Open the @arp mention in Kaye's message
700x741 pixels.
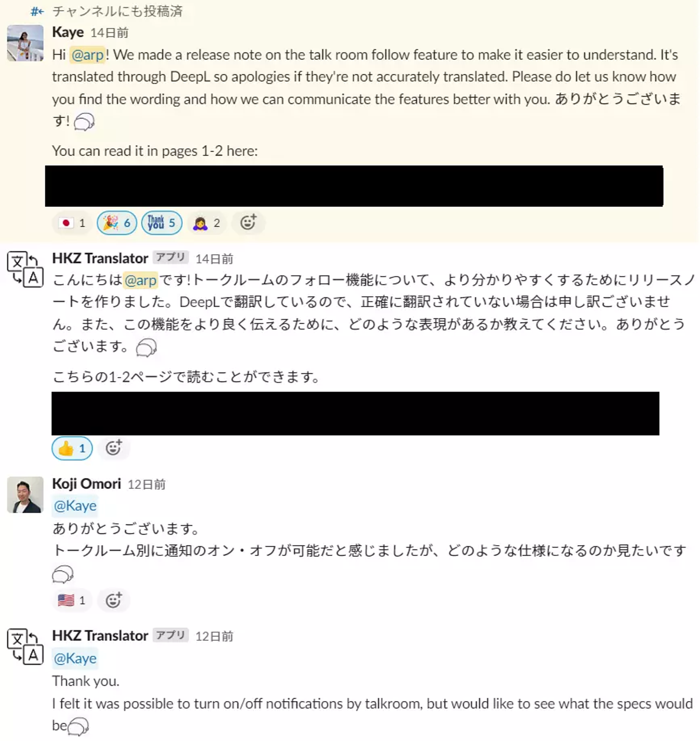tap(87, 55)
